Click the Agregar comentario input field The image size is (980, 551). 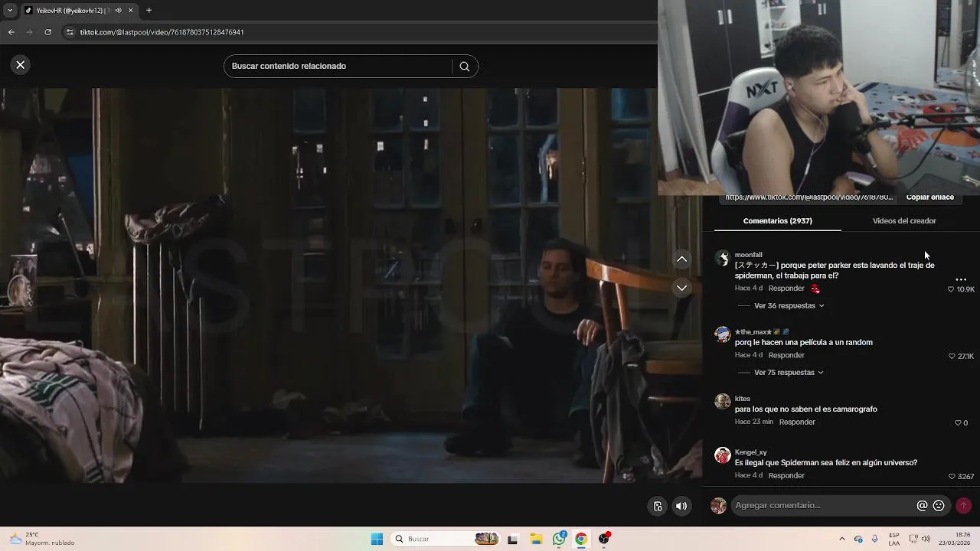[823, 506]
